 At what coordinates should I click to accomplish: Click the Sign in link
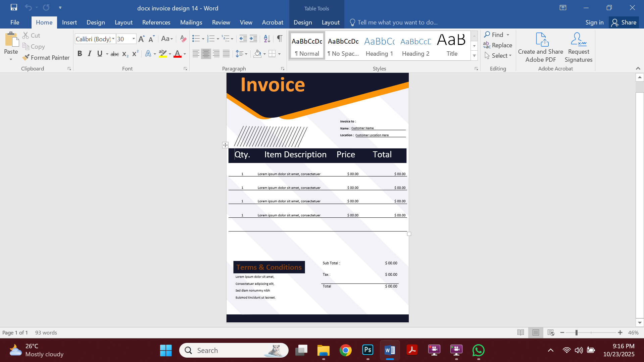coord(594,22)
